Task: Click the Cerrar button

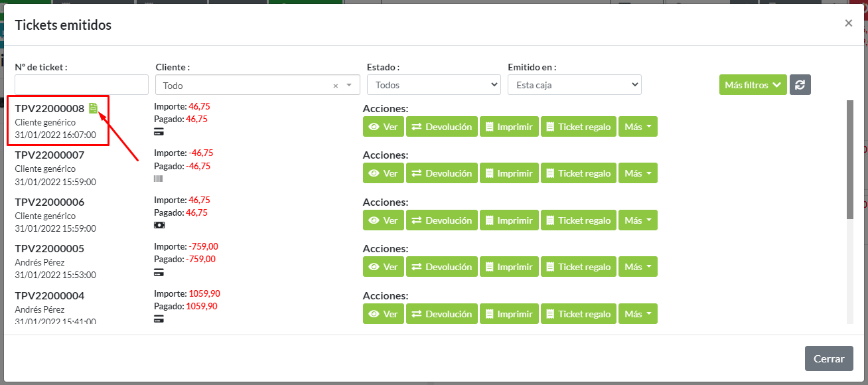Action: [x=829, y=358]
